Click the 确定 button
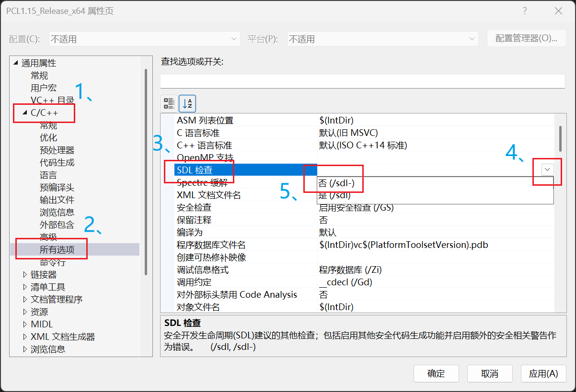 coord(436,374)
